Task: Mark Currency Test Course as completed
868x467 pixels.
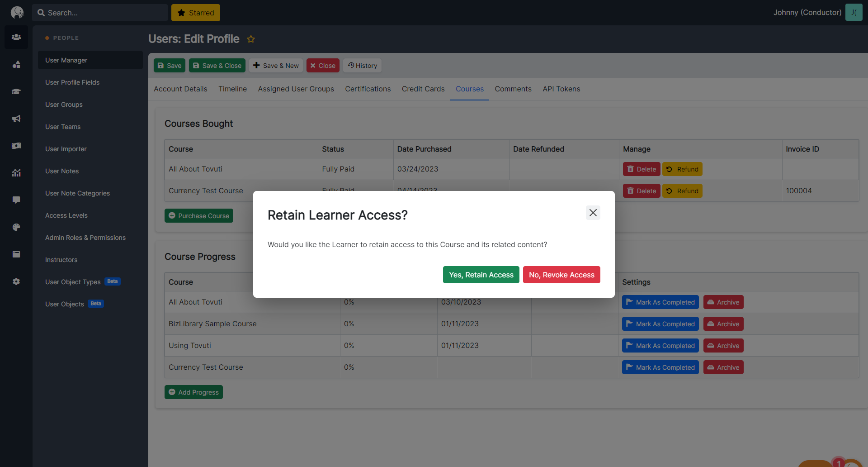Action: click(660, 367)
